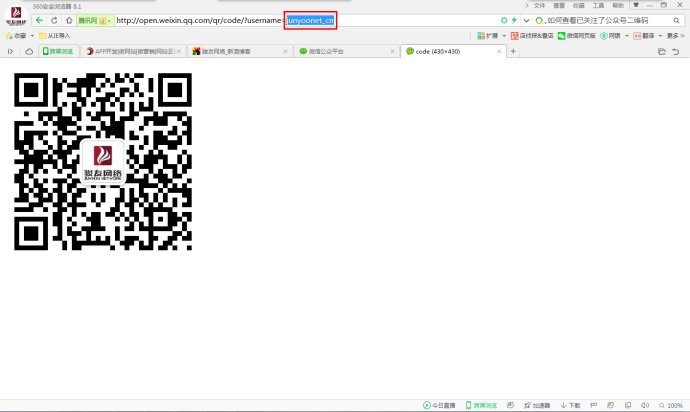Close the code (430×430) tab
This screenshot has height=412, width=690.
click(499, 52)
